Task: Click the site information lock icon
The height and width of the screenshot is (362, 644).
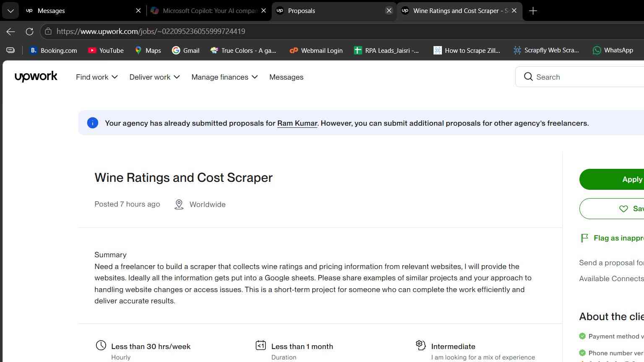Action: [x=48, y=31]
